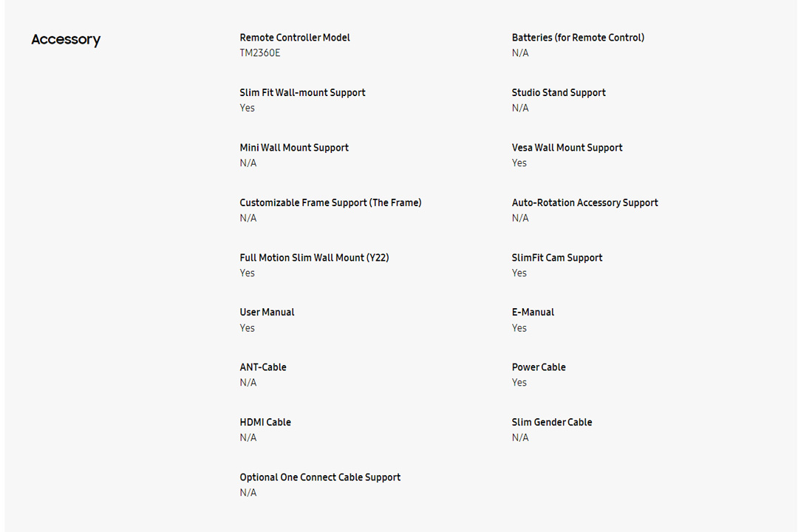Click the Power Cable label

pyautogui.click(x=539, y=367)
